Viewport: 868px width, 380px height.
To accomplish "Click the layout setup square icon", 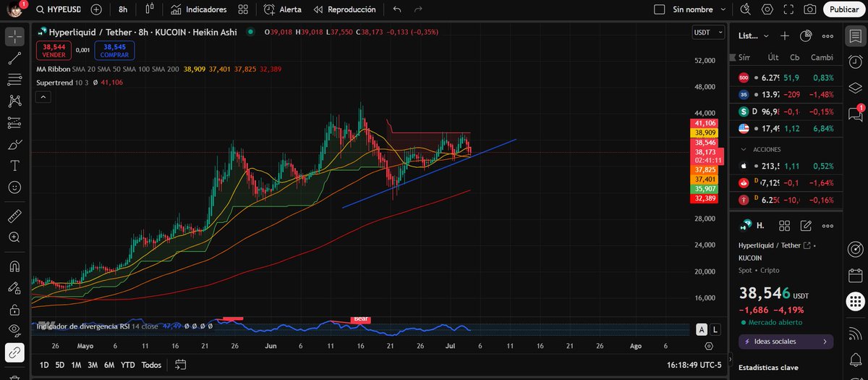I will [659, 9].
